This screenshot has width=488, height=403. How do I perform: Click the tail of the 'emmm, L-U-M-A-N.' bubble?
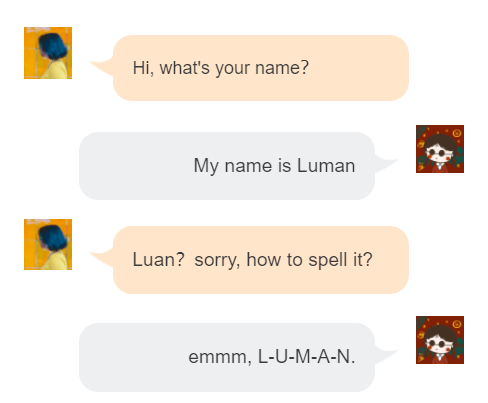tap(386, 355)
